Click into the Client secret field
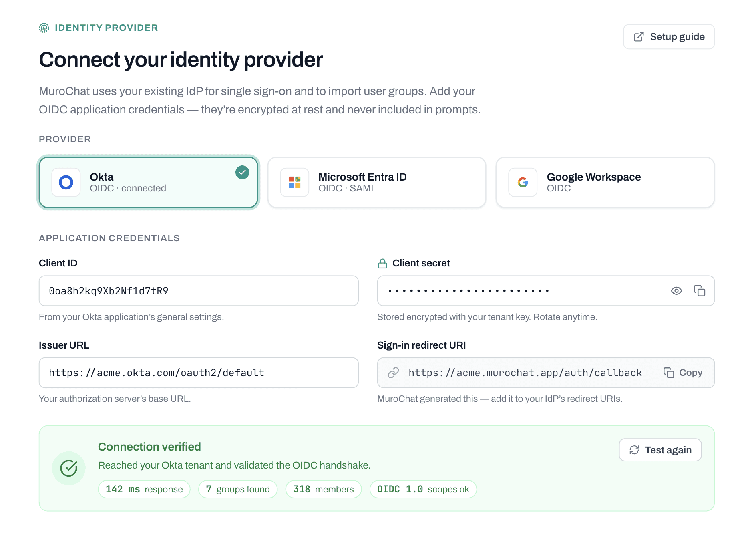This screenshot has width=756, height=548. tap(546, 291)
